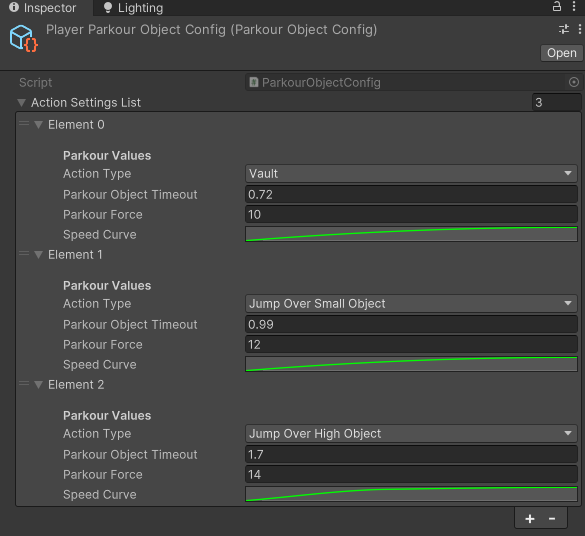The width and height of the screenshot is (585, 536).
Task: Add a list element with the plus icon
Action: point(530,518)
